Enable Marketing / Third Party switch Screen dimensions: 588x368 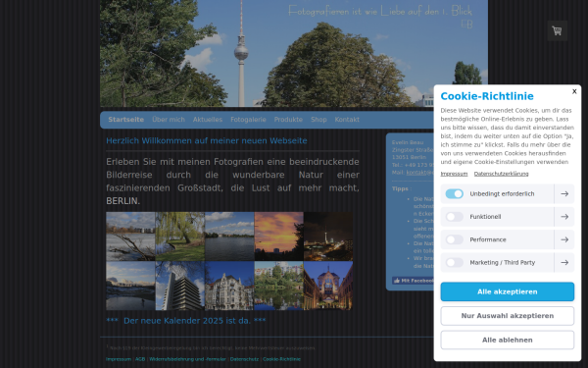[454, 262]
